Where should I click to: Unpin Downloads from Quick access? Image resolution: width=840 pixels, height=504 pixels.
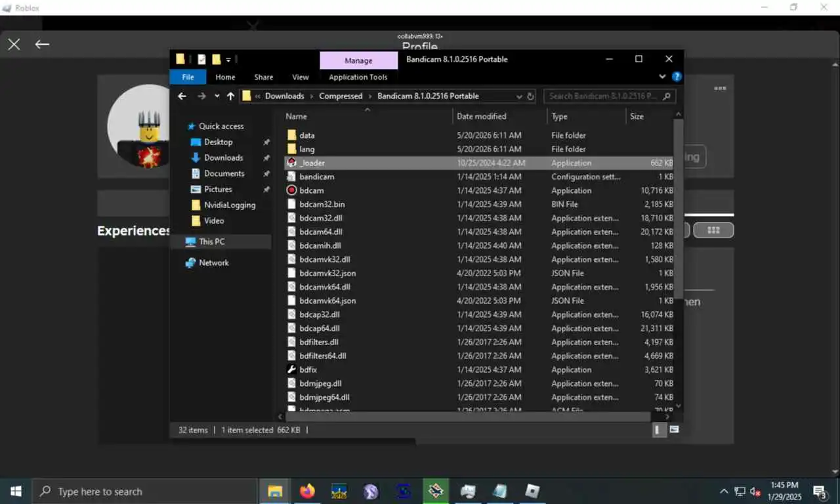(266, 157)
